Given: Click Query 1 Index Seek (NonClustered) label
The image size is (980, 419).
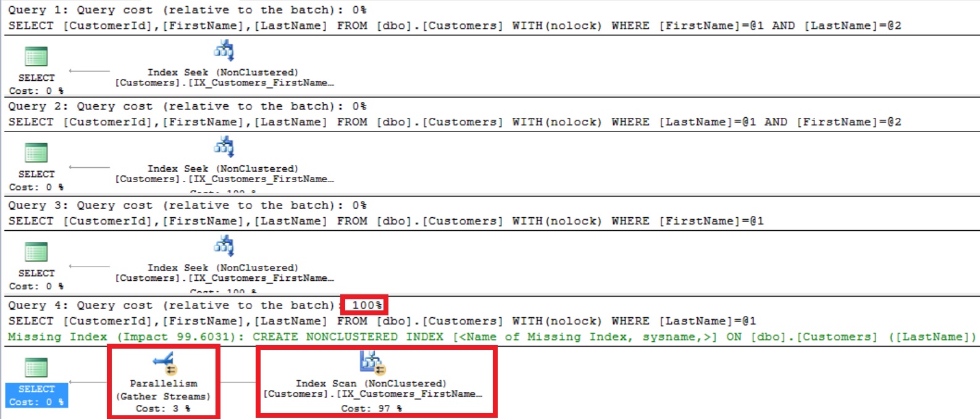Looking at the screenshot, I should [x=223, y=72].
